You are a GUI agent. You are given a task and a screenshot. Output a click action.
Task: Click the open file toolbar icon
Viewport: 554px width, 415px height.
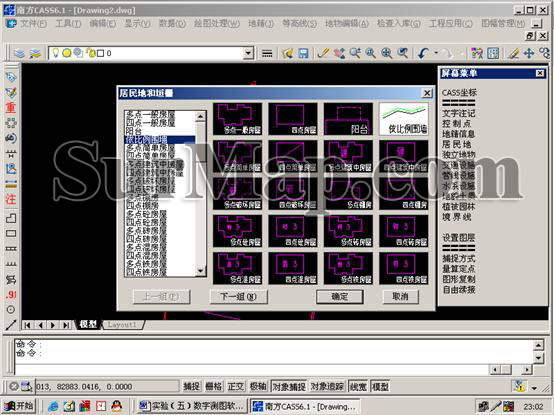288,53
